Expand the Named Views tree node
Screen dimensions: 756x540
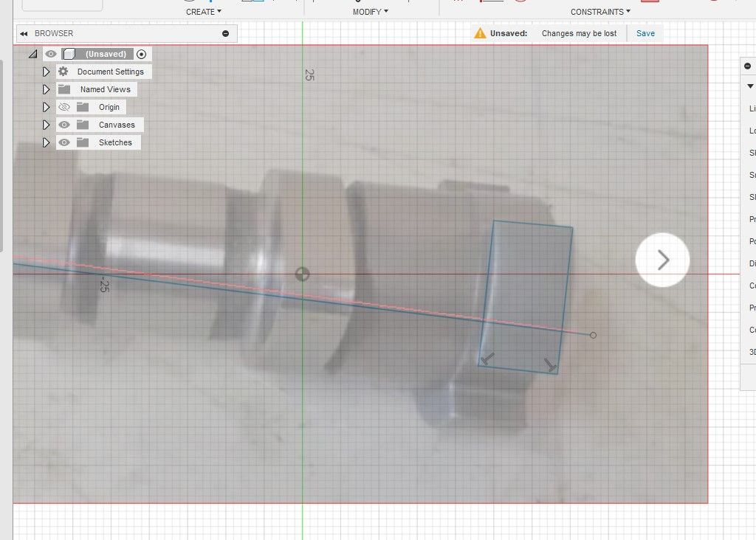46,89
